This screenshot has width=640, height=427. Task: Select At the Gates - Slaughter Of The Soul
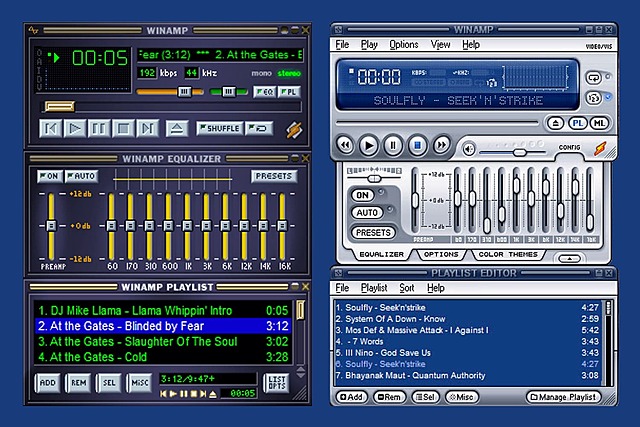163,341
